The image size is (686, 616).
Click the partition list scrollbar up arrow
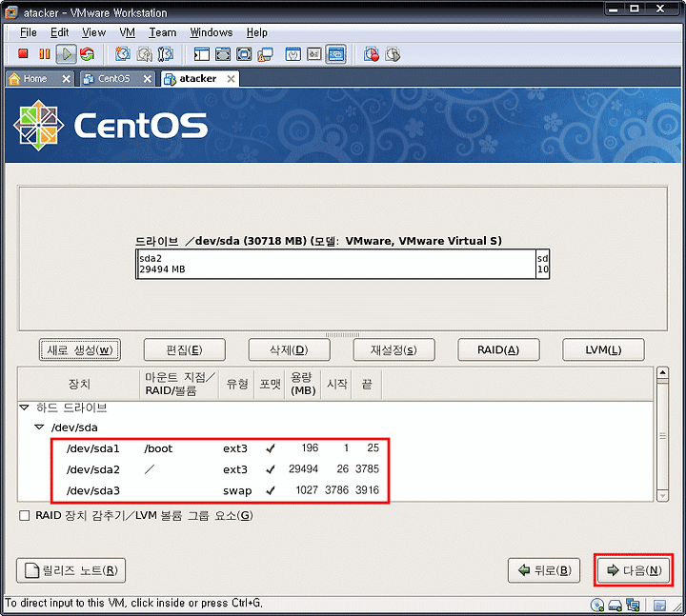click(663, 373)
